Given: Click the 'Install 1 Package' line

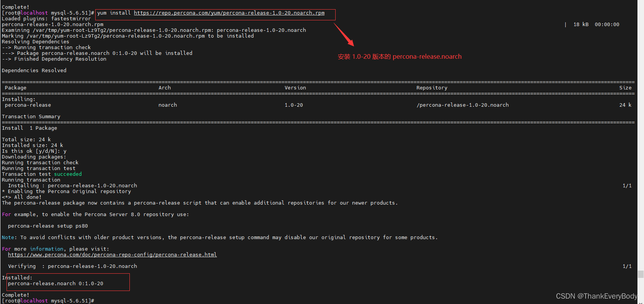Looking at the screenshot, I should click(x=30, y=128).
